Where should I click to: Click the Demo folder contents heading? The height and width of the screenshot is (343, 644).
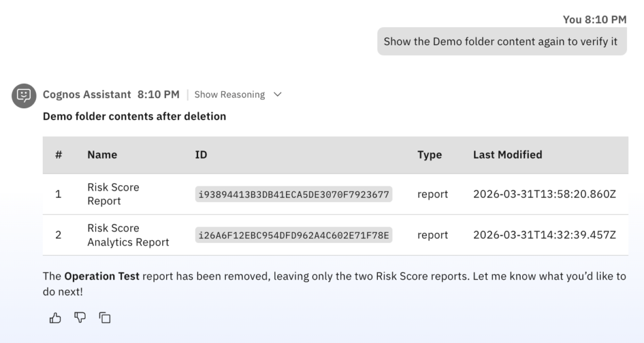tap(134, 116)
